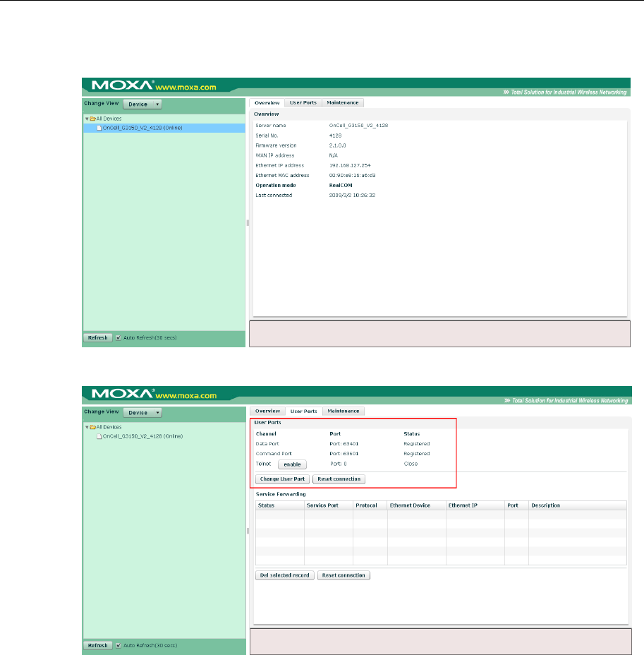This screenshot has height=655, width=644.
Task: Click the Del selected record button
Action: (285, 575)
